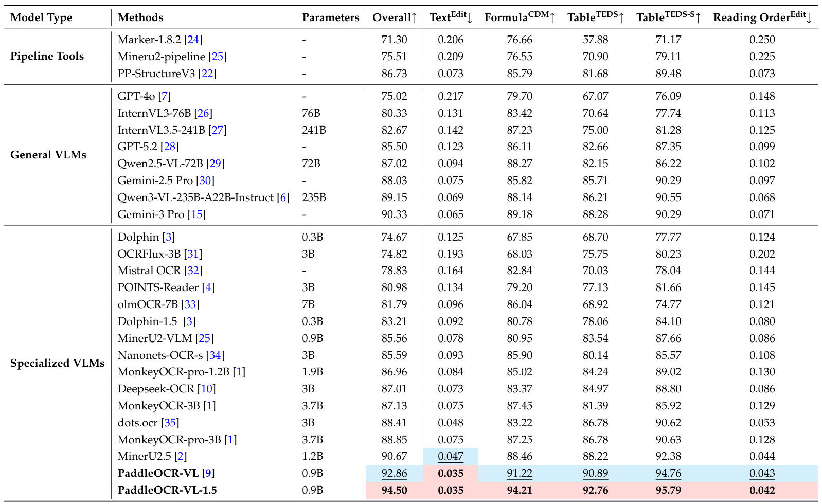The image size is (822, 504).
Task: Click citation 27 for InternVL3.5-241B
Action: (x=218, y=130)
